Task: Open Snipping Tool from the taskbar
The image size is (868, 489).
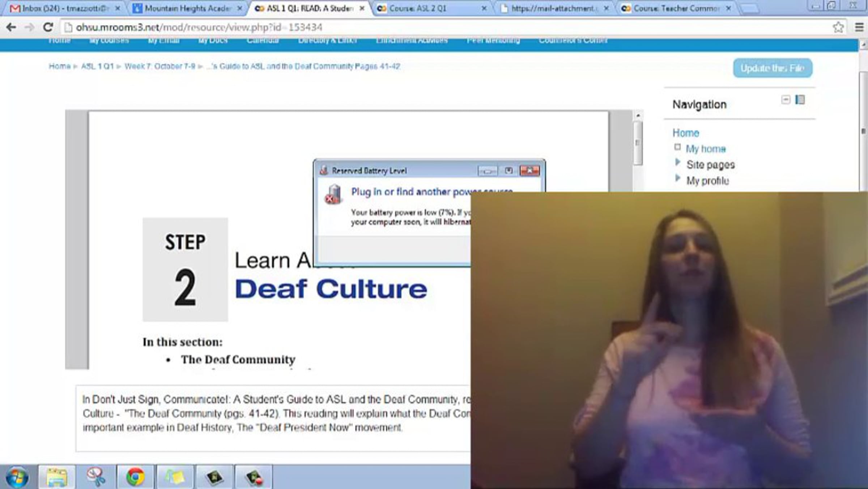Action: 96,477
